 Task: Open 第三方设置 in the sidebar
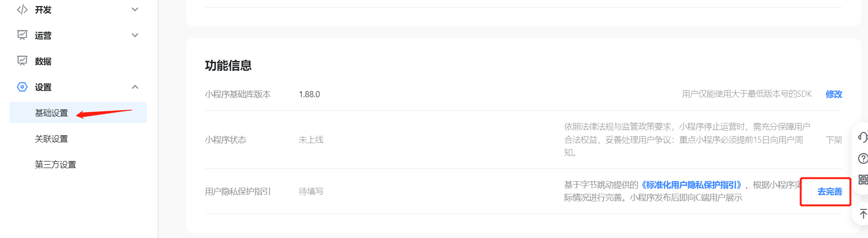click(55, 164)
